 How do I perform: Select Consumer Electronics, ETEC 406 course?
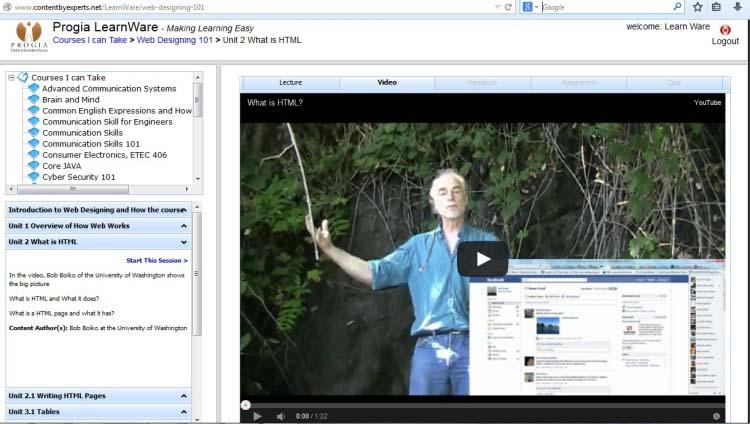[x=104, y=155]
